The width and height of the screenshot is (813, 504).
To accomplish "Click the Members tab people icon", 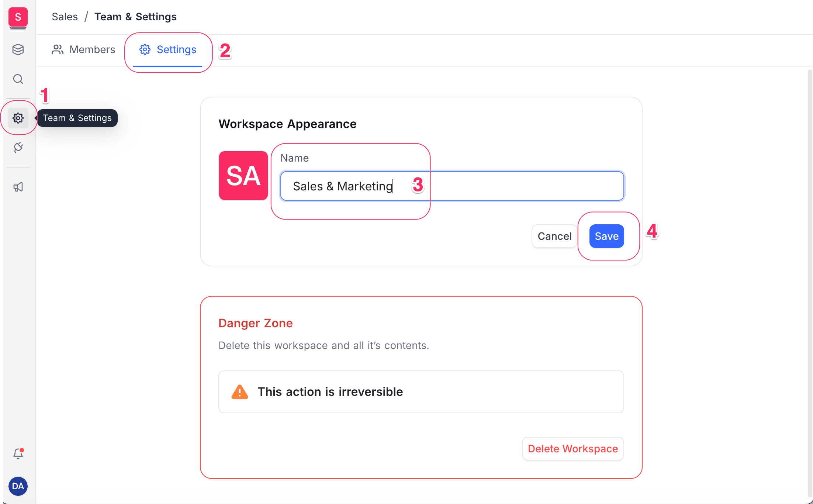I will tap(57, 50).
